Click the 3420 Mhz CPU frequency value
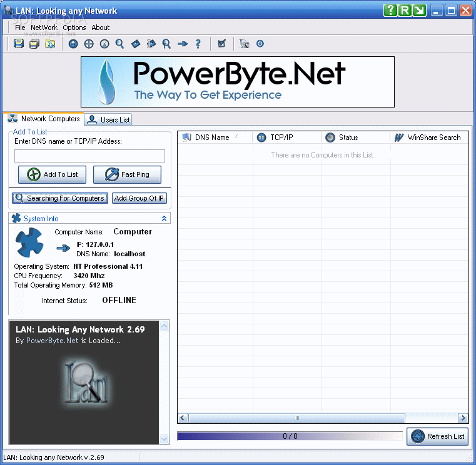476x465 pixels. coord(89,276)
